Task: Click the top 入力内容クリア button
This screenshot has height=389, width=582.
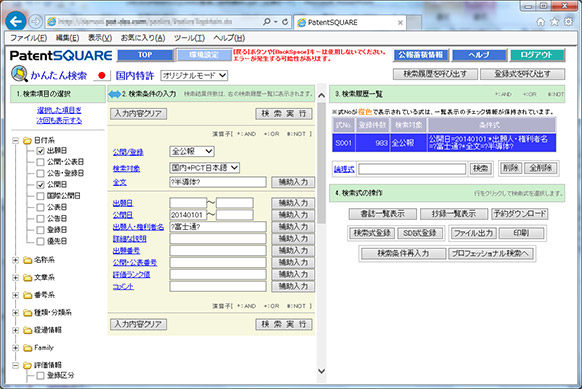Action: click(x=138, y=114)
